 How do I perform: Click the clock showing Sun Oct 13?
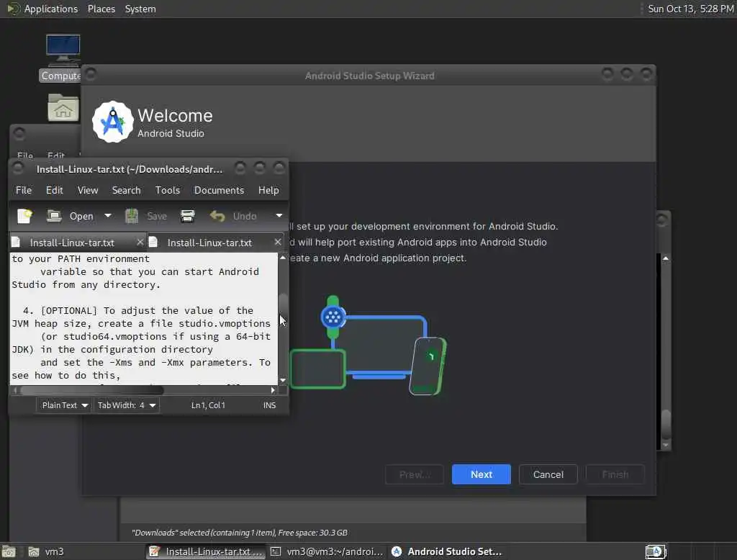(690, 9)
